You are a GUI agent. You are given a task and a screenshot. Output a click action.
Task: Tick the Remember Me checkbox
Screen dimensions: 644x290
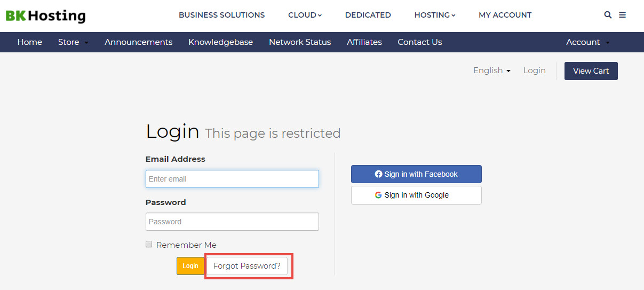tap(149, 244)
